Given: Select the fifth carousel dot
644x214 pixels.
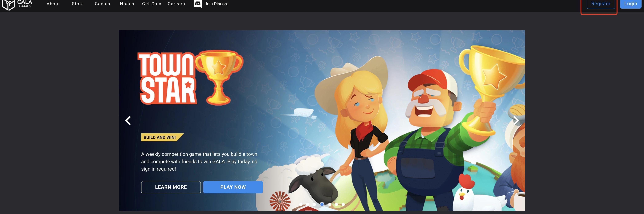Looking at the screenshot, I should 330,204.
